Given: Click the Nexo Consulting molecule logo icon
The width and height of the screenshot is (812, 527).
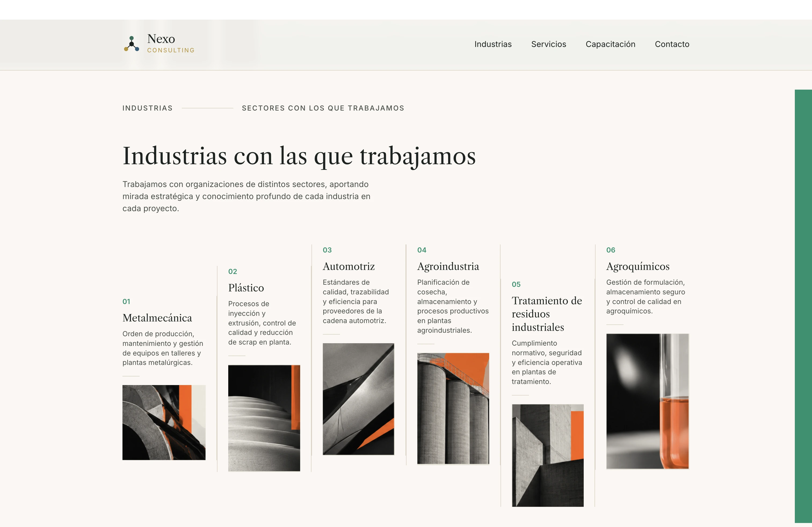Looking at the screenshot, I should pyautogui.click(x=131, y=44).
